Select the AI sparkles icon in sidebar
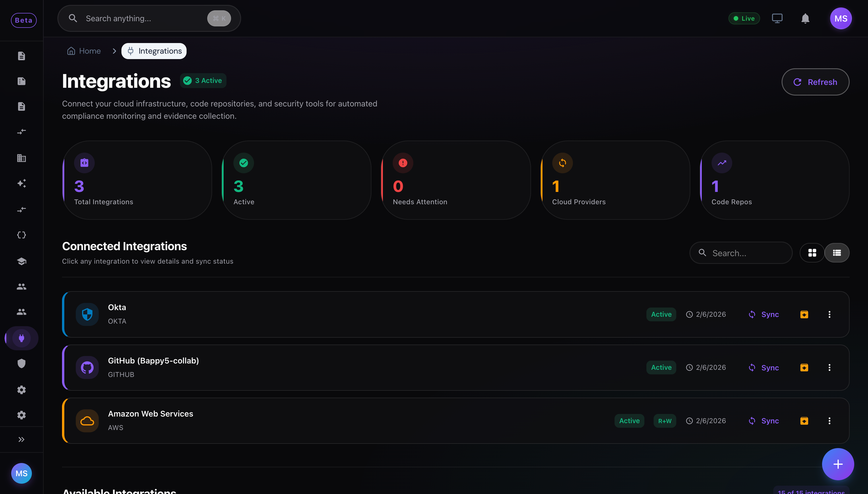 tap(22, 184)
